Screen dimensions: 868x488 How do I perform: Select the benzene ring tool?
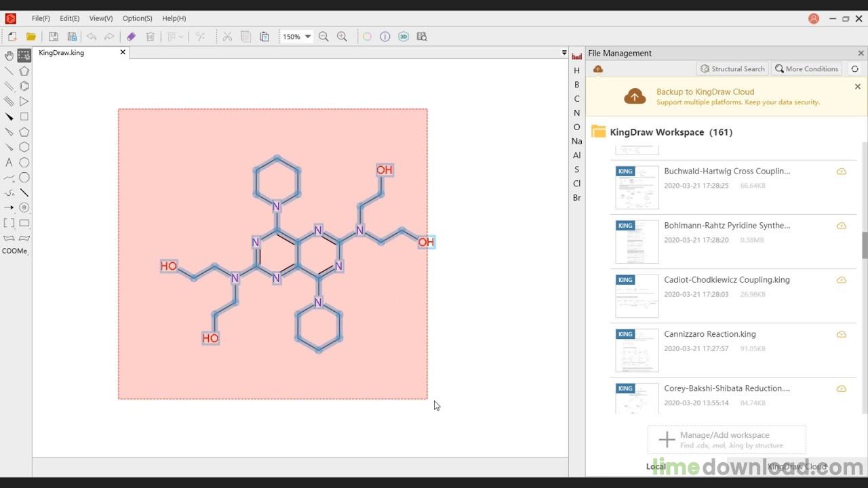pyautogui.click(x=24, y=86)
